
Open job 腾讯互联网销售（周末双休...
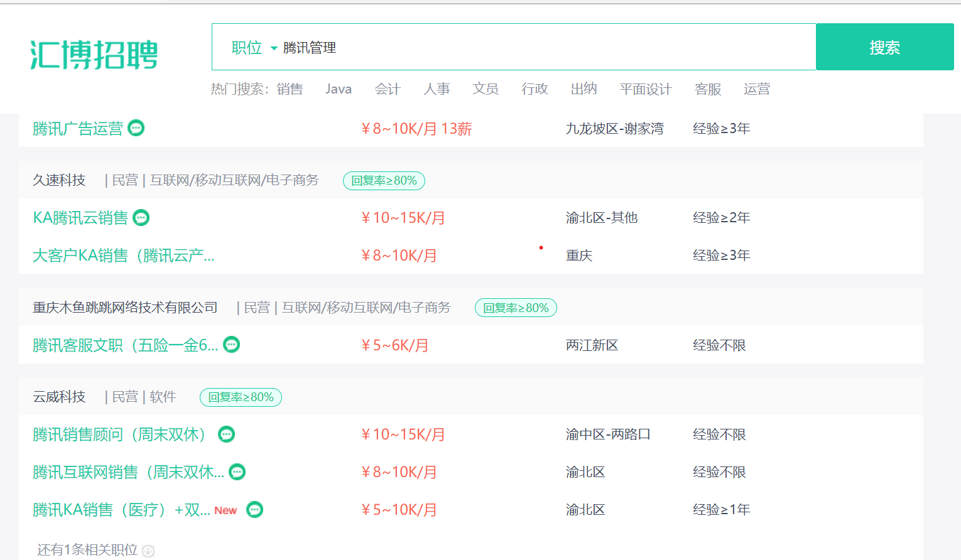click(128, 472)
